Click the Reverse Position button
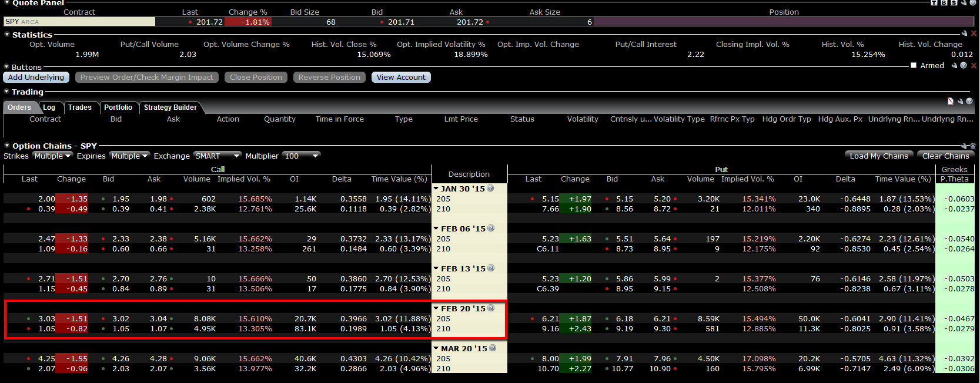980x383 pixels. point(329,78)
